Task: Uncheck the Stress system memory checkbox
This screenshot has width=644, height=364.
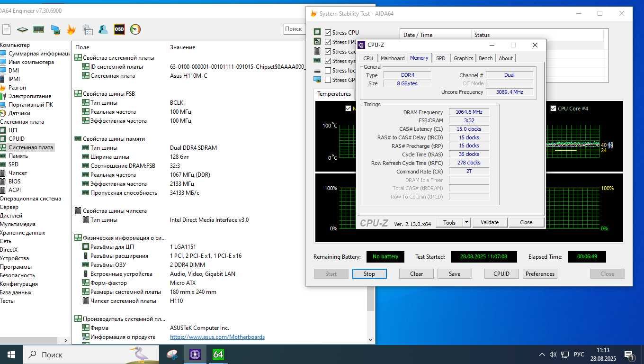Action: tap(328, 61)
